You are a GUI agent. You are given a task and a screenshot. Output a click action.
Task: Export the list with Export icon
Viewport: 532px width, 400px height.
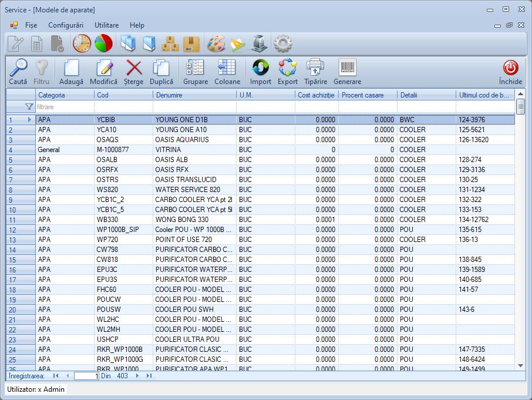pyautogui.click(x=288, y=72)
